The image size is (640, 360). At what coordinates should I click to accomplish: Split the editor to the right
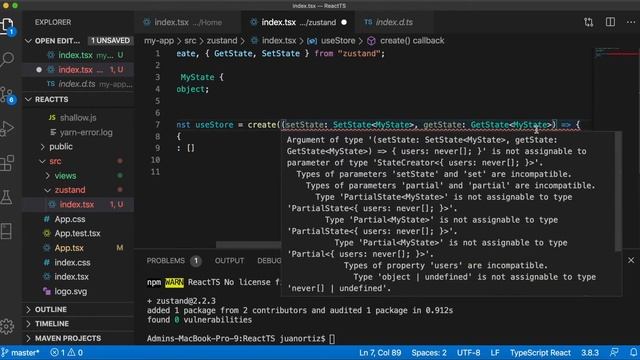[610, 22]
